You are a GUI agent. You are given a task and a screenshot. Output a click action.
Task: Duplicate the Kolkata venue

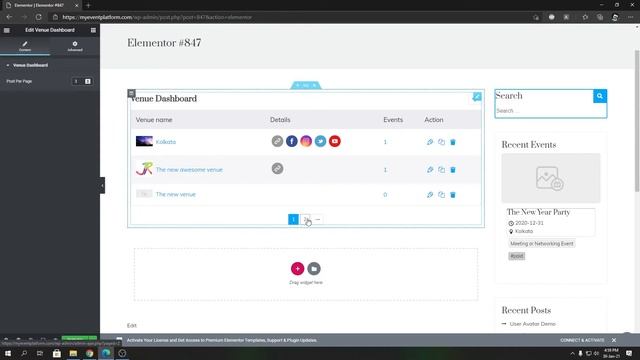click(x=441, y=142)
